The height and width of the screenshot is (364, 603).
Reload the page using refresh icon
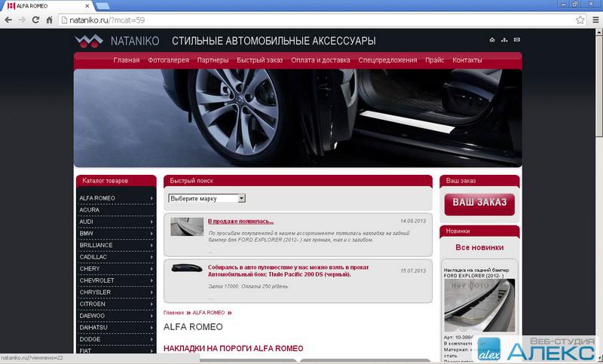(35, 20)
